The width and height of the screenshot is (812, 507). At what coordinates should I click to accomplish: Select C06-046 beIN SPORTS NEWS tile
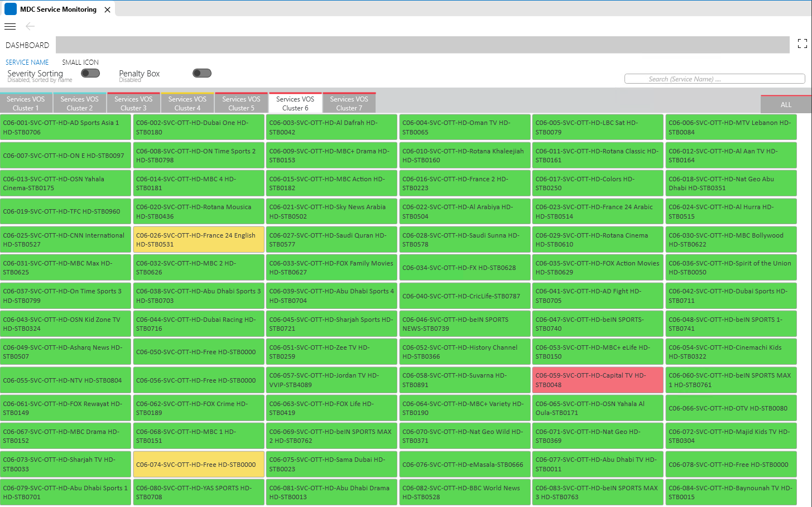[x=465, y=323]
